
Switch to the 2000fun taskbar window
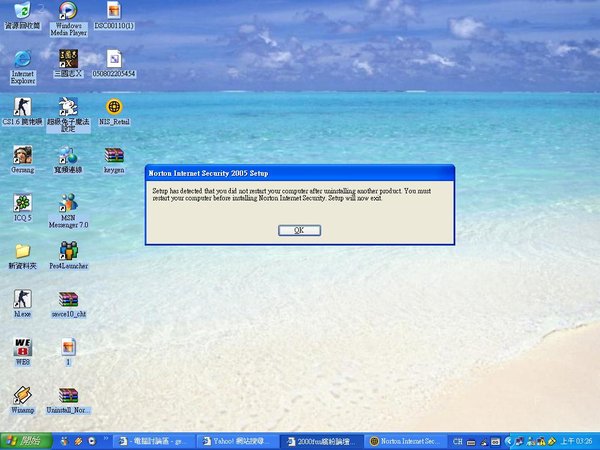click(321, 441)
